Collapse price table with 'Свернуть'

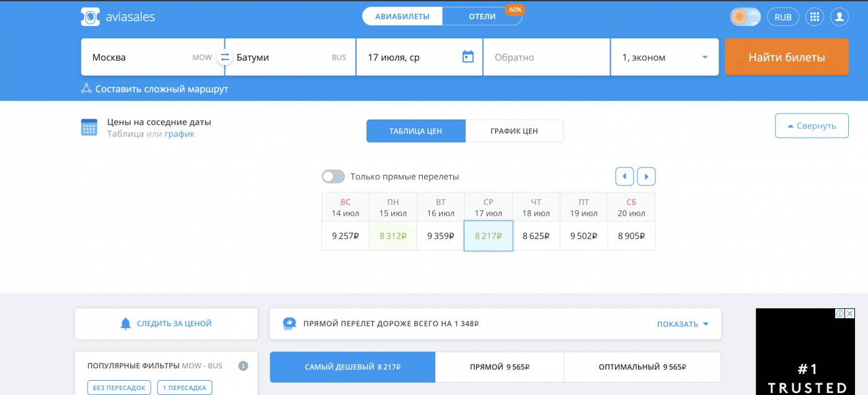[811, 126]
